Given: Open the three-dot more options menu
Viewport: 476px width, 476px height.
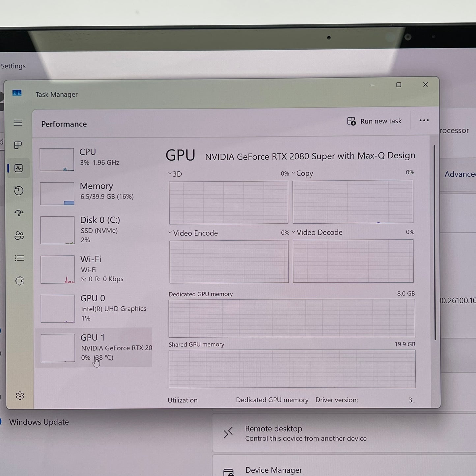Looking at the screenshot, I should (x=424, y=121).
